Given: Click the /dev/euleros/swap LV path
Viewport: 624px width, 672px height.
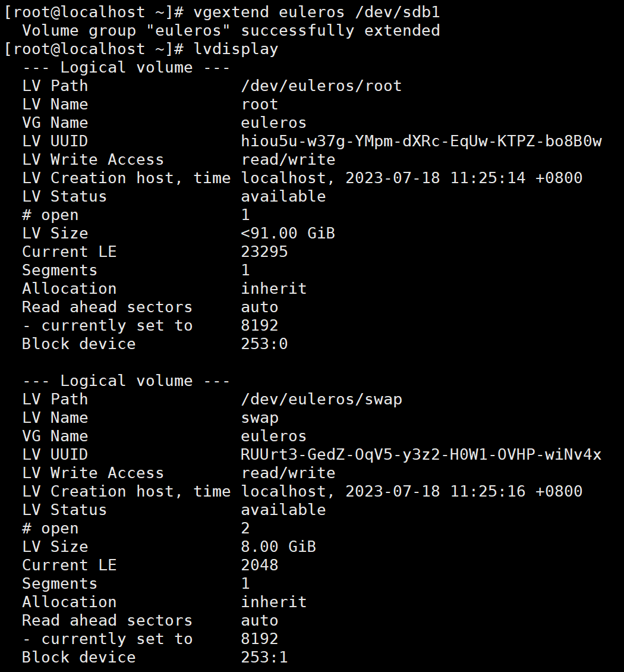Looking at the screenshot, I should pos(322,399).
